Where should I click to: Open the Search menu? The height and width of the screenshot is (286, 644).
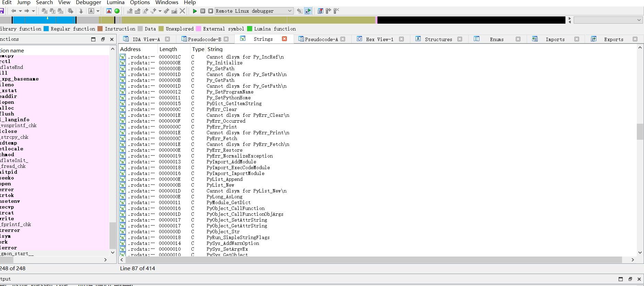coord(45,2)
